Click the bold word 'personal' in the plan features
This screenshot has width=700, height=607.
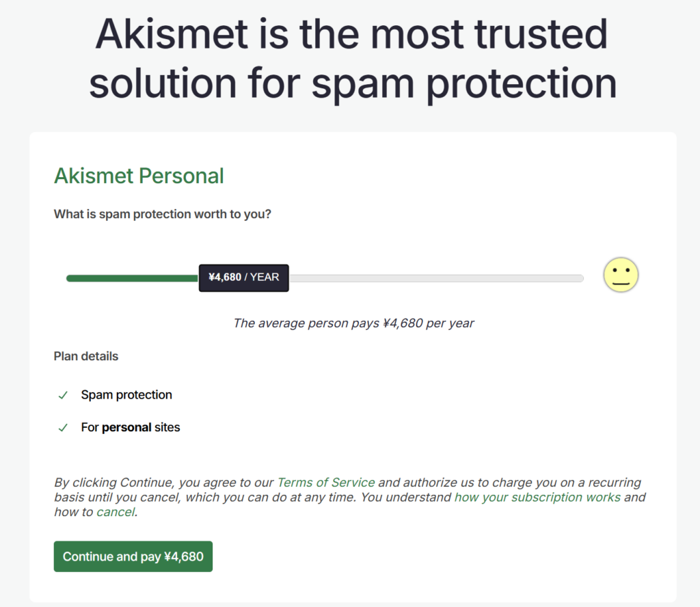126,428
